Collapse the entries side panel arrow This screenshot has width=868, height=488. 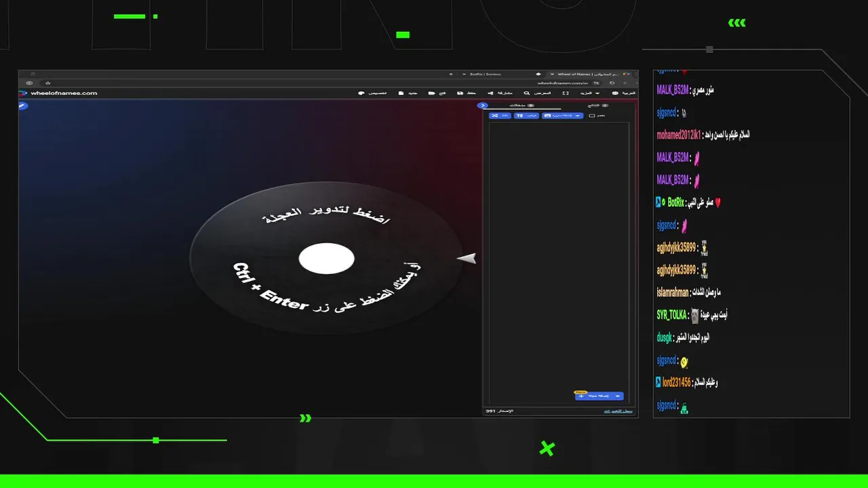(x=482, y=106)
